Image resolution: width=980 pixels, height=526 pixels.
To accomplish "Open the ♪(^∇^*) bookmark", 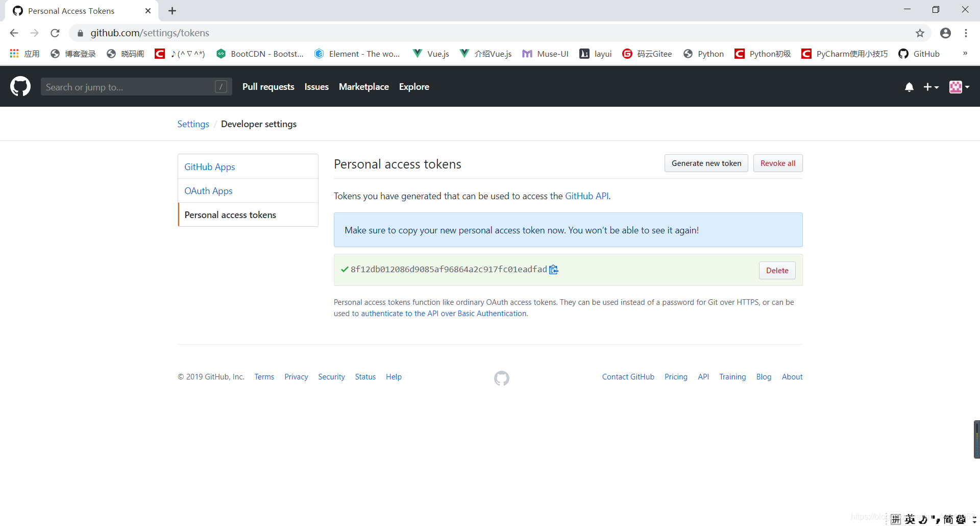I will click(180, 54).
